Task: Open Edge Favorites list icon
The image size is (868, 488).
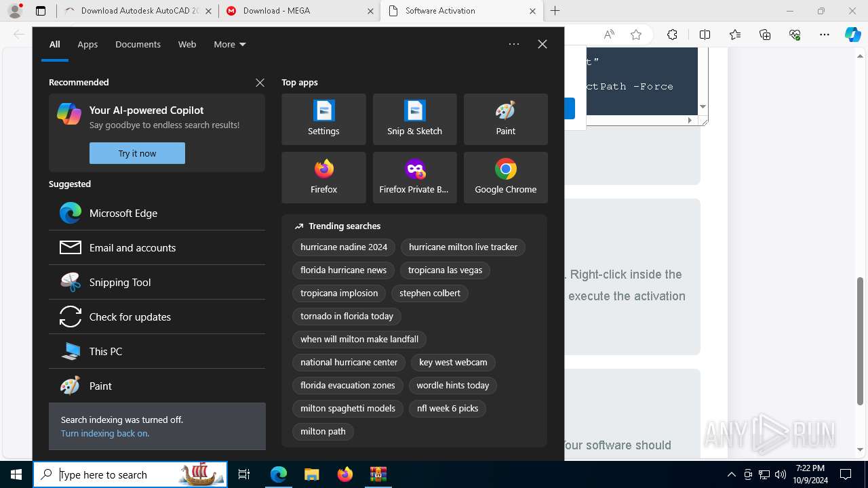Action: 735,35
